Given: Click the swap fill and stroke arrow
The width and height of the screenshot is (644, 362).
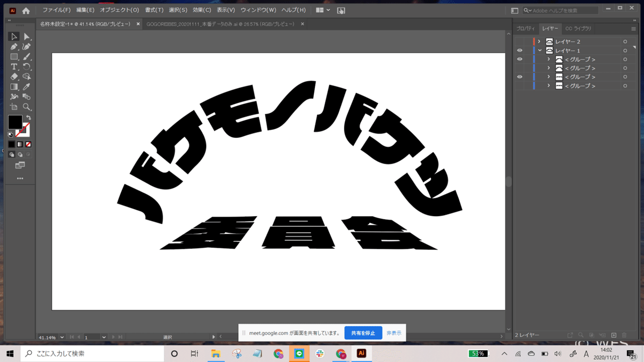Looking at the screenshot, I should (x=28, y=117).
